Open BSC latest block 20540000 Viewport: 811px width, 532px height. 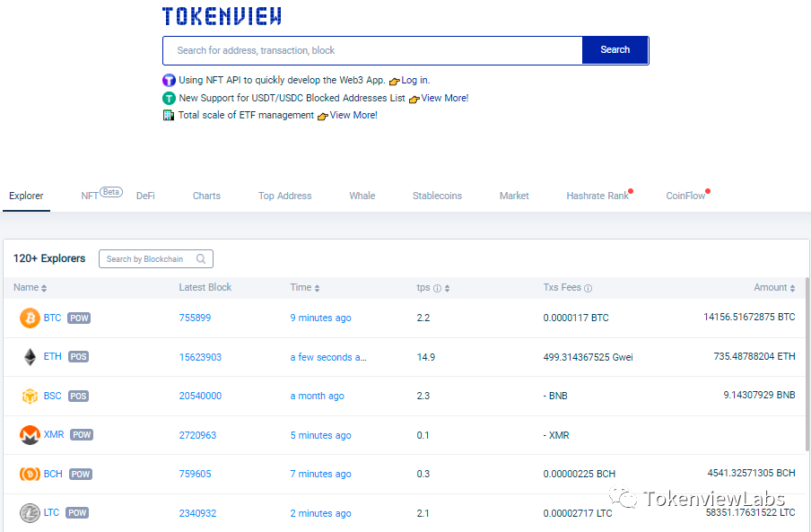pyautogui.click(x=200, y=396)
